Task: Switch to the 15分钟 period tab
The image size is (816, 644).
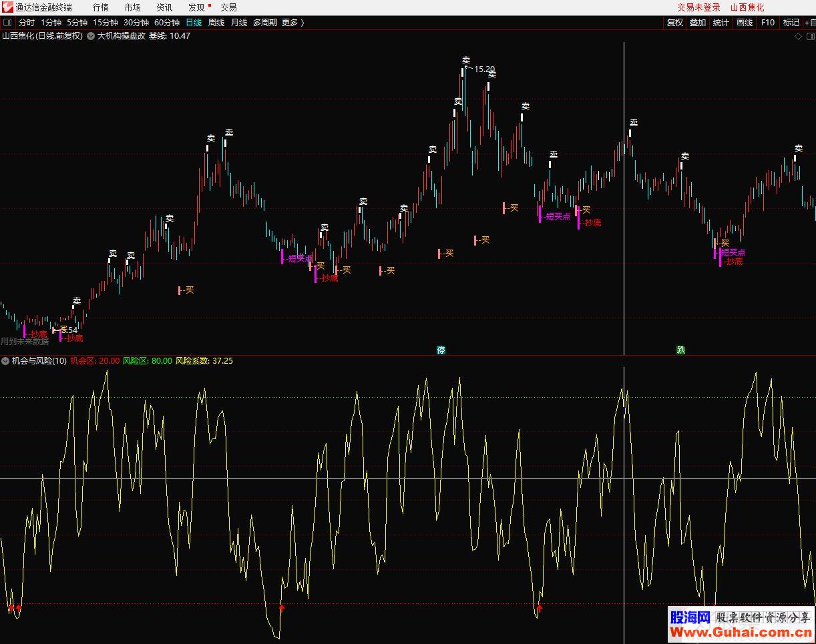Action: point(106,22)
